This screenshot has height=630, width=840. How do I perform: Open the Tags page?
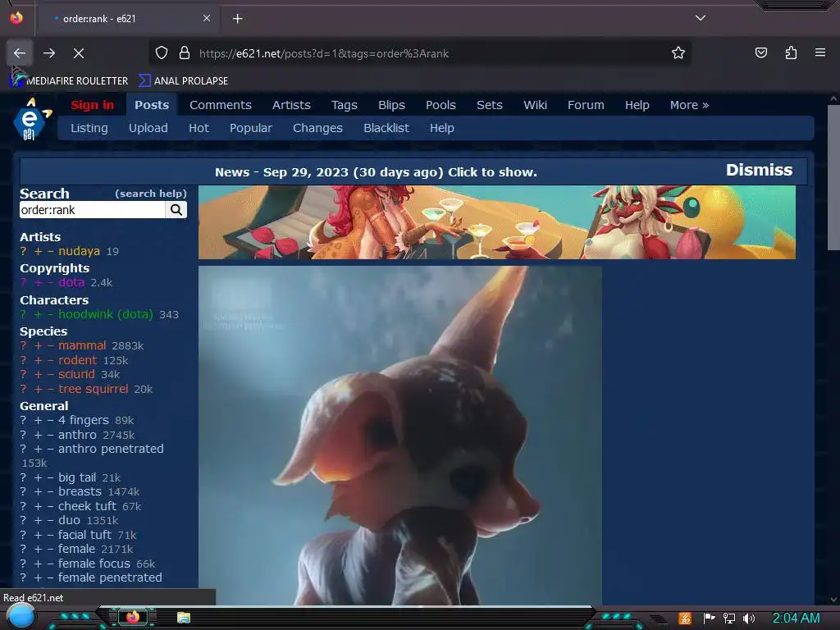click(x=344, y=105)
